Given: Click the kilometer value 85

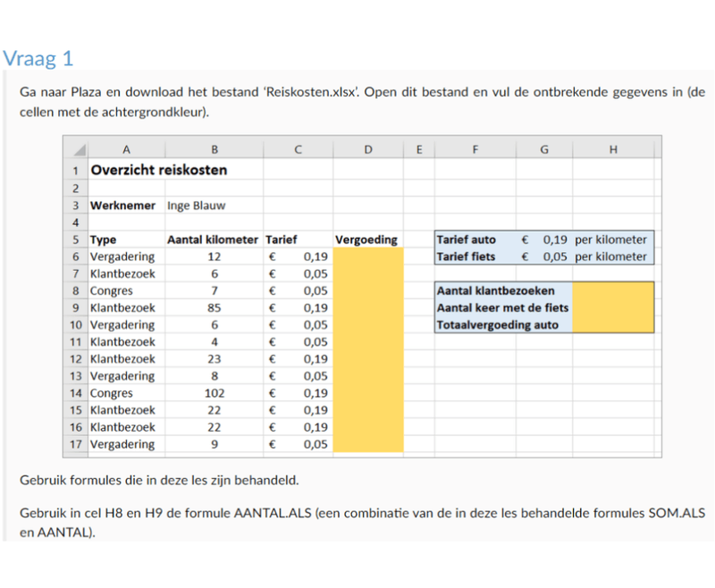Looking at the screenshot, I should [x=214, y=308].
